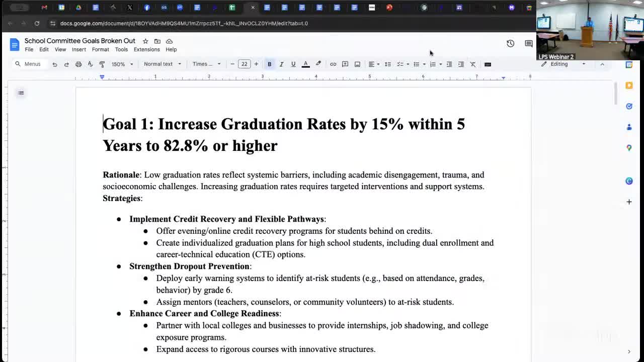Viewport: 644px width, 362px height.
Task: Open the 150% zoom dropdown
Action: click(122, 64)
